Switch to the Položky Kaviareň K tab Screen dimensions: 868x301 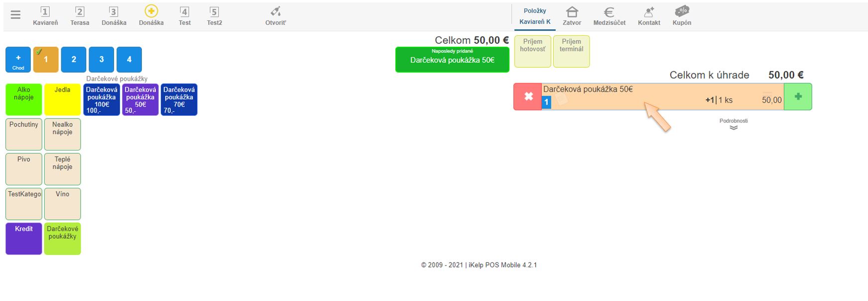click(535, 16)
